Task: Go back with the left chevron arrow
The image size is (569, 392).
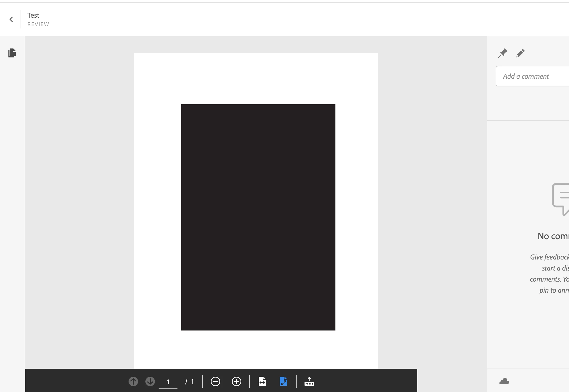Action: (x=11, y=19)
